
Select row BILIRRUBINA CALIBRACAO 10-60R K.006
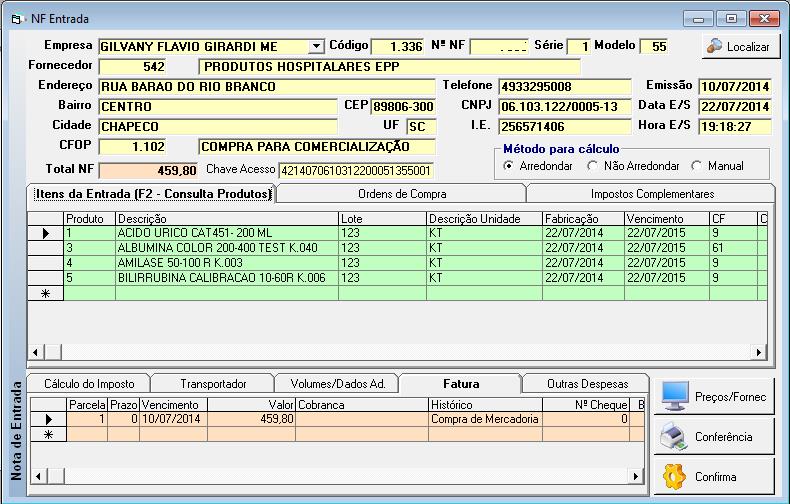pos(397,278)
